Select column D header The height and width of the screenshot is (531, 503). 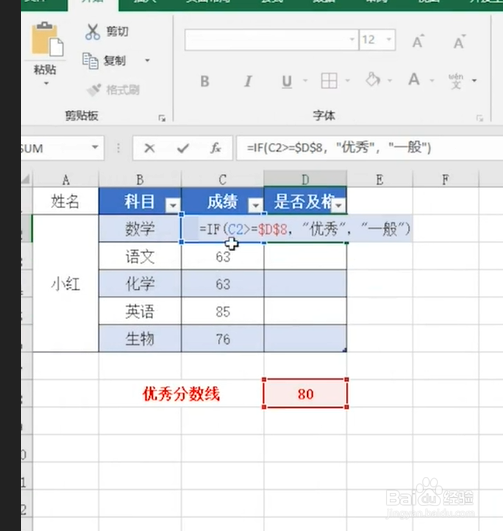pyautogui.click(x=305, y=179)
